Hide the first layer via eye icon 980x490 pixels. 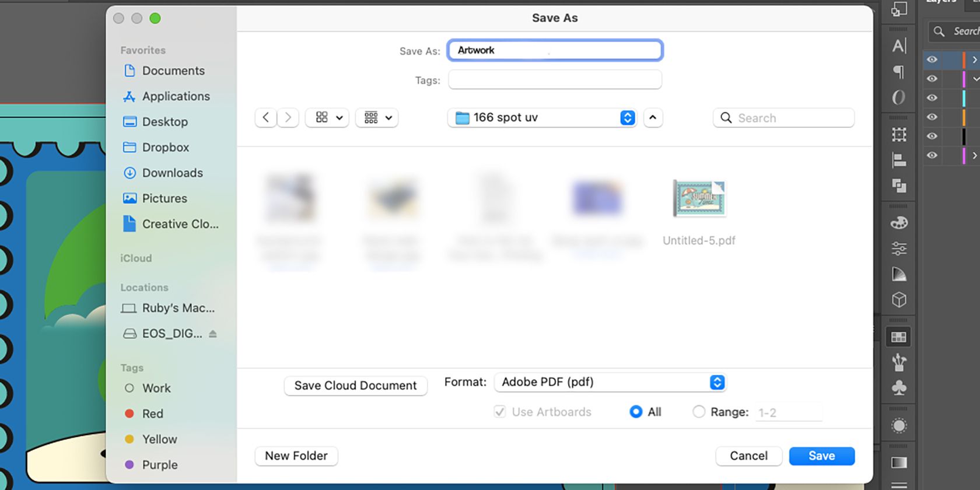point(932,60)
